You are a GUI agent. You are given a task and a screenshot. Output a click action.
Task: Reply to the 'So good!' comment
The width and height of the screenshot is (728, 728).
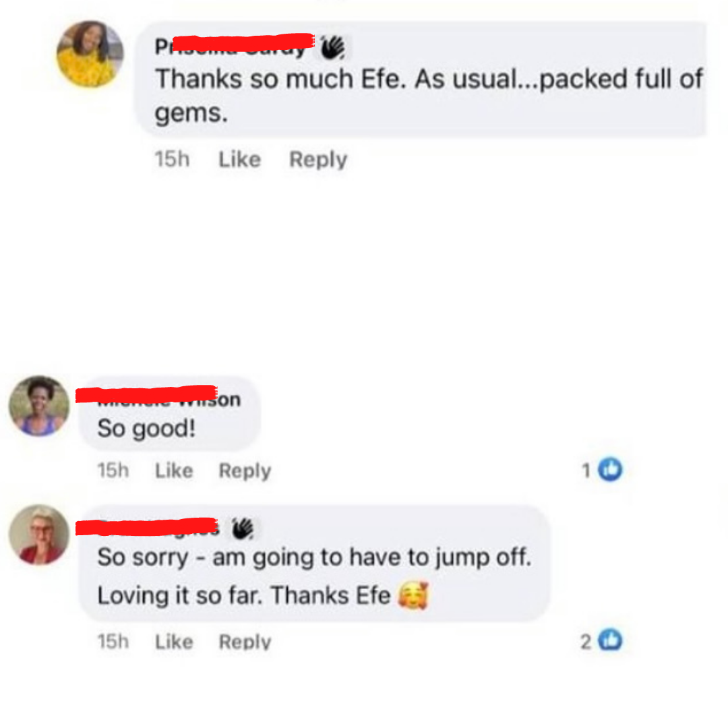pos(245,471)
